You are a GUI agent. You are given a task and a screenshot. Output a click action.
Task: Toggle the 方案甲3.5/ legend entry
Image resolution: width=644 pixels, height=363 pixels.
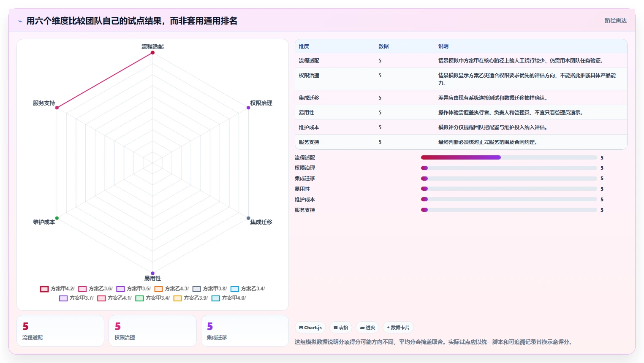tap(133, 289)
